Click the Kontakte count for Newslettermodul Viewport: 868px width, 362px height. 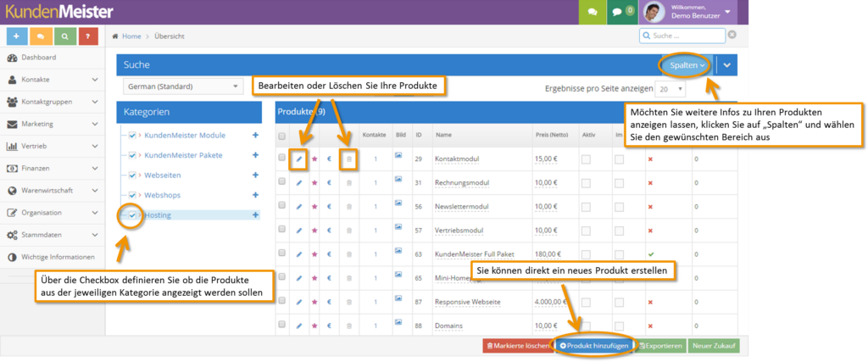click(x=376, y=207)
